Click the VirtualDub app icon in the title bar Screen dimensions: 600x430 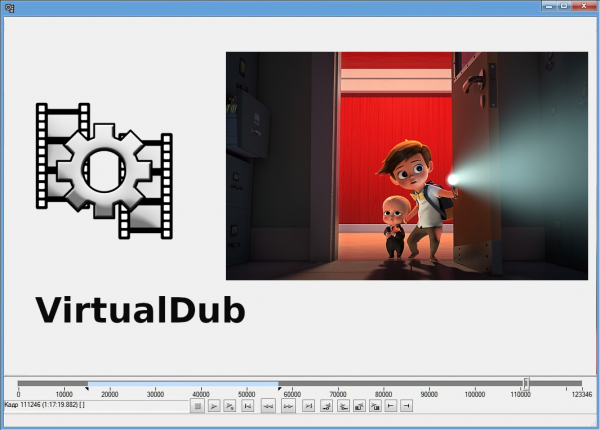10,8
